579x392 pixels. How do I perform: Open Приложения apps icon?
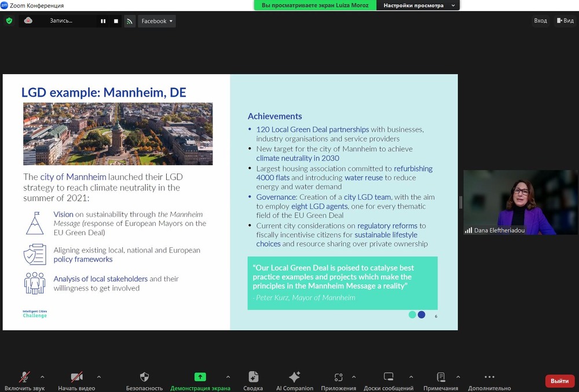click(338, 377)
